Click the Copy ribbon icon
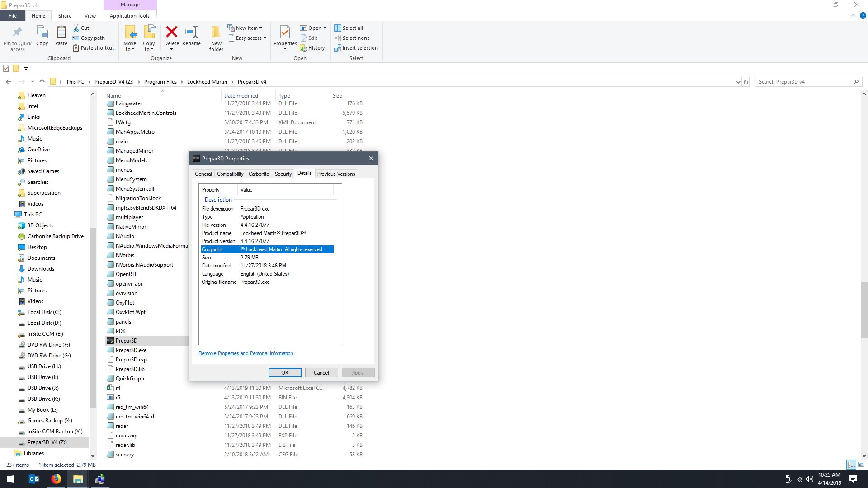This screenshot has width=868, height=488. click(x=42, y=32)
